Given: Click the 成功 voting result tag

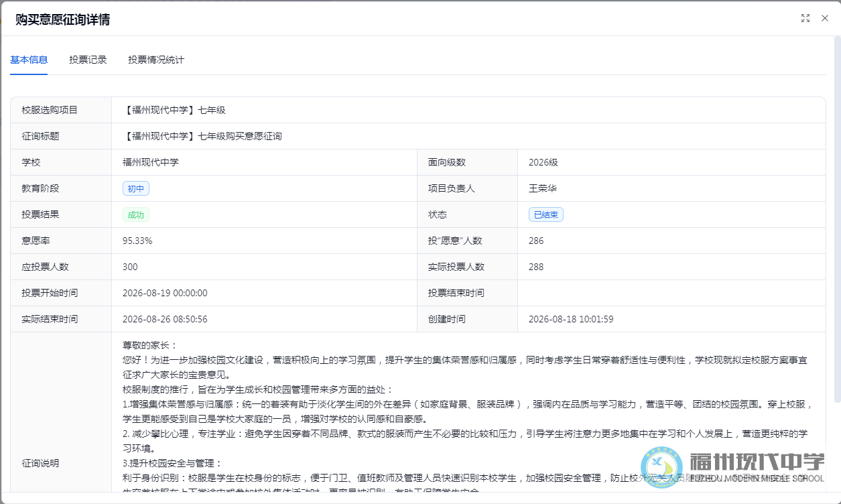Looking at the screenshot, I should pyautogui.click(x=136, y=214).
